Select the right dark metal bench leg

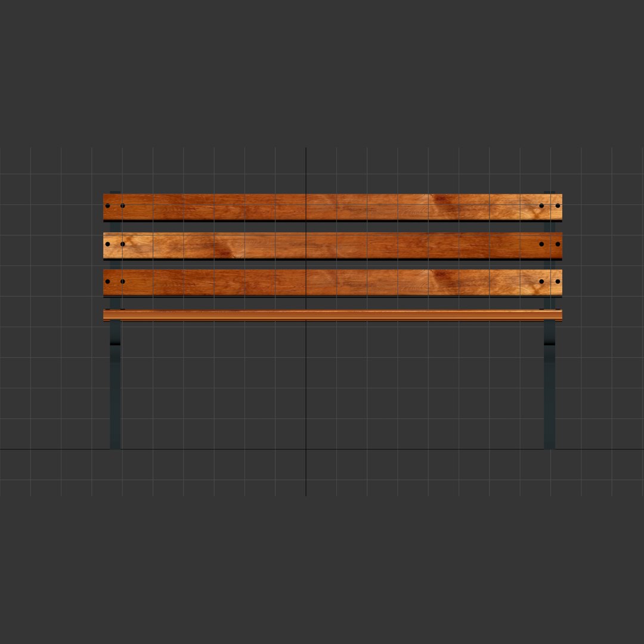550,385
